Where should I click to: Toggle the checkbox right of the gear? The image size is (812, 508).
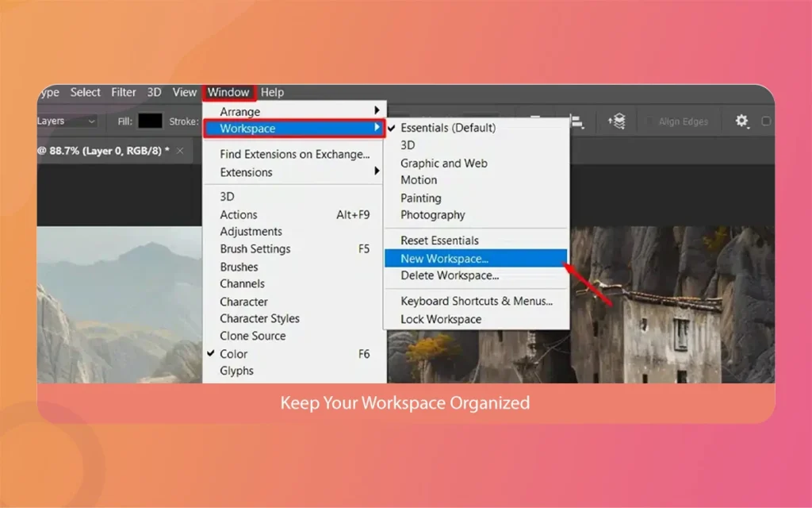(x=766, y=121)
